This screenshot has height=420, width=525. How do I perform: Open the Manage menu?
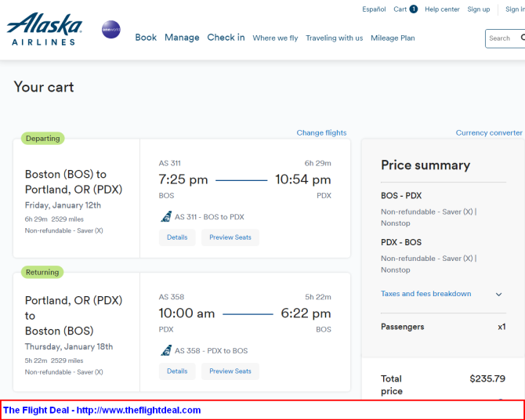pyautogui.click(x=182, y=38)
